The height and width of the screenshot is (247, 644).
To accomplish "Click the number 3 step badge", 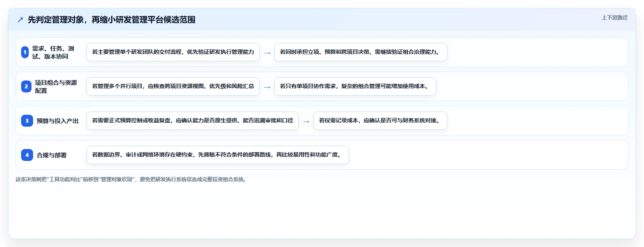I will 27,121.
